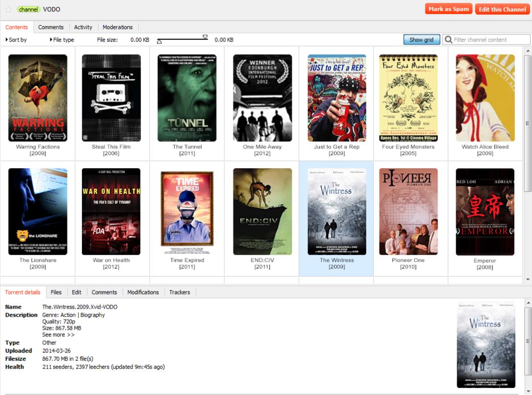This screenshot has width=532, height=395.
Task: Click the 'Emperor [2008]' caption
Action: pyautogui.click(x=485, y=264)
